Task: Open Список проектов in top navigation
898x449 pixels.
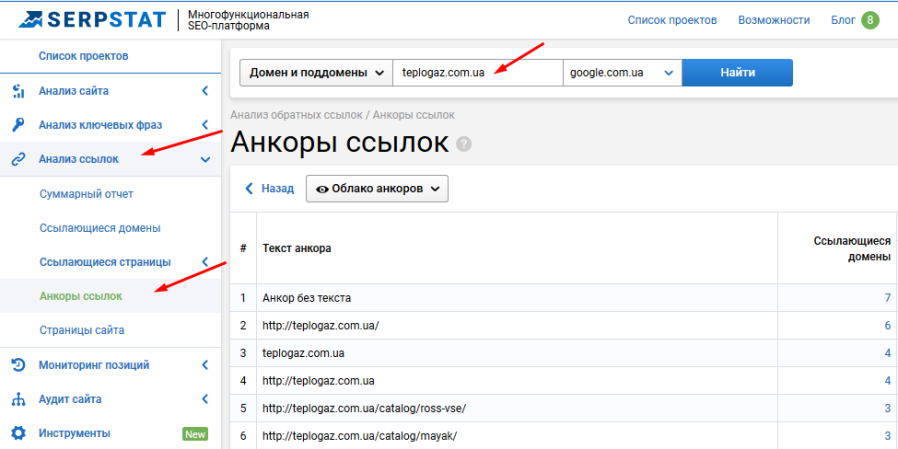Action: (672, 20)
